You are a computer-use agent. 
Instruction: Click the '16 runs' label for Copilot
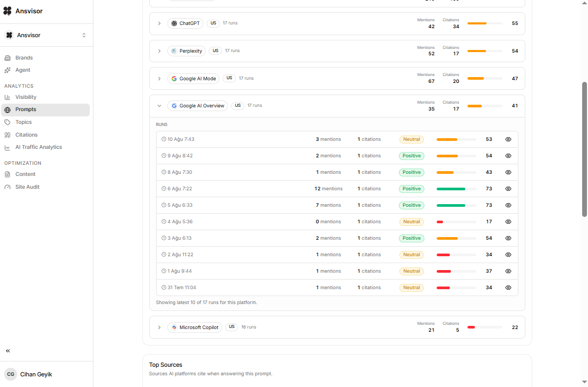[x=249, y=327]
